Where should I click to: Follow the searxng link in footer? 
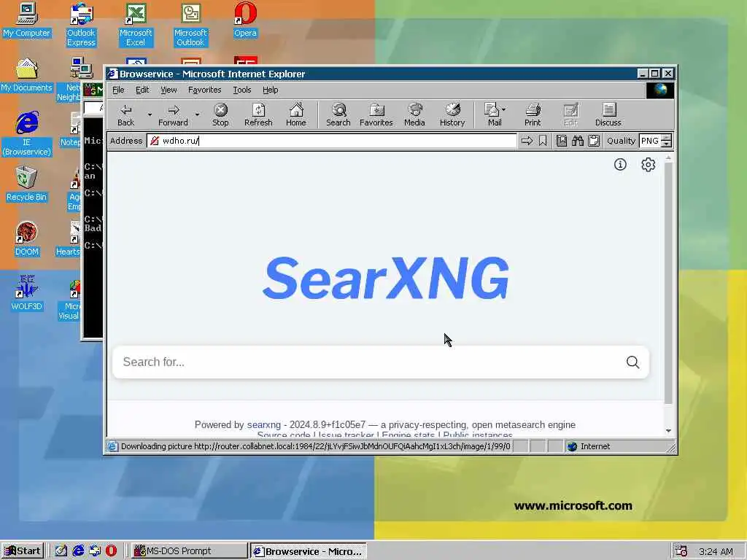coord(264,425)
